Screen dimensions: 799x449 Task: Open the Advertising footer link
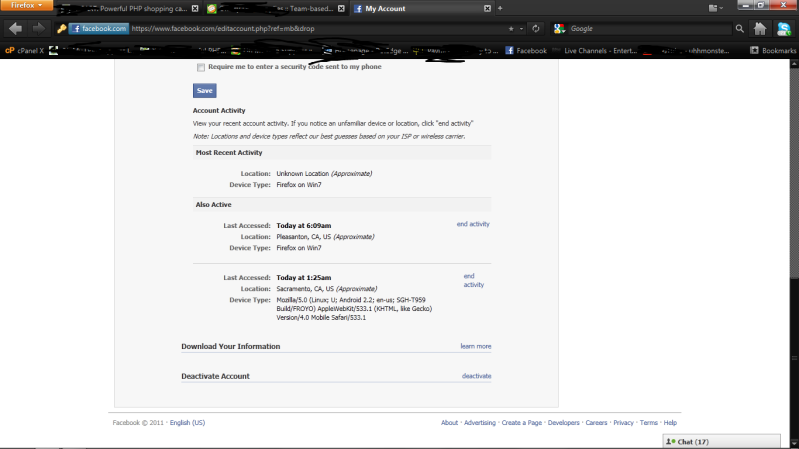pyautogui.click(x=480, y=422)
